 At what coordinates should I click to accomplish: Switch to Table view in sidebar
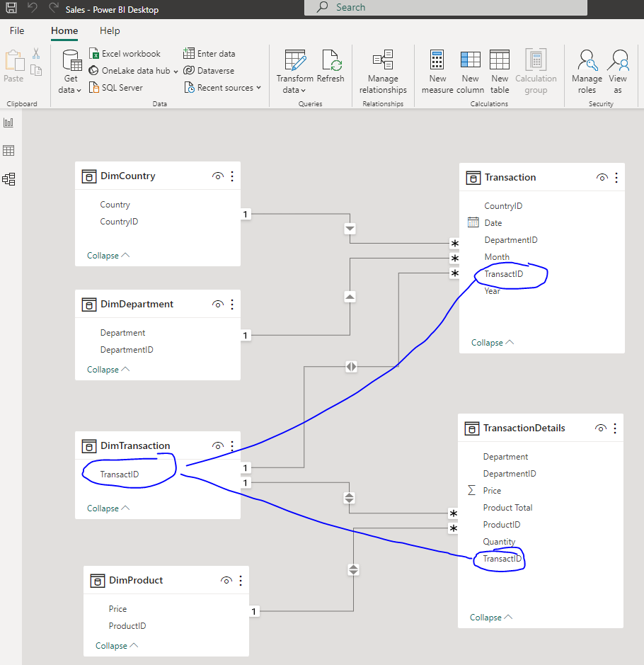[x=8, y=151]
